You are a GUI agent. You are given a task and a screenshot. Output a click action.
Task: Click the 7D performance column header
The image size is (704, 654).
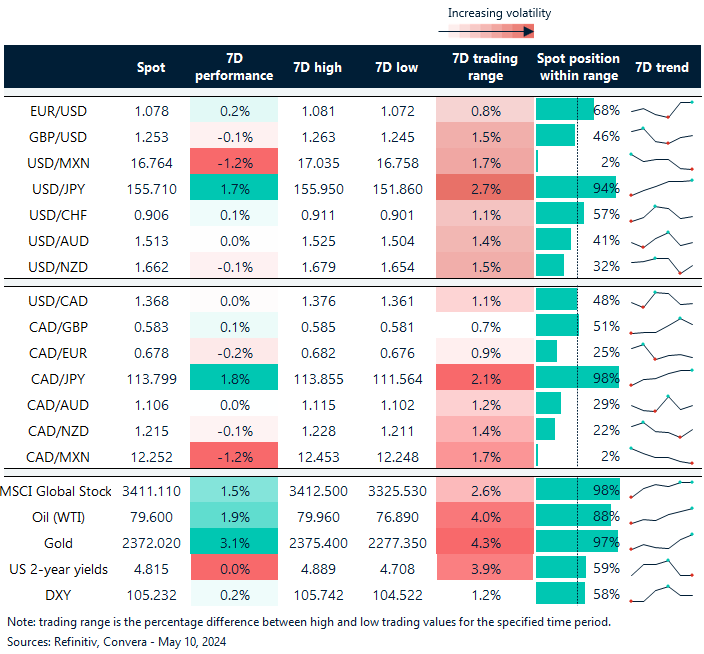coord(233,67)
